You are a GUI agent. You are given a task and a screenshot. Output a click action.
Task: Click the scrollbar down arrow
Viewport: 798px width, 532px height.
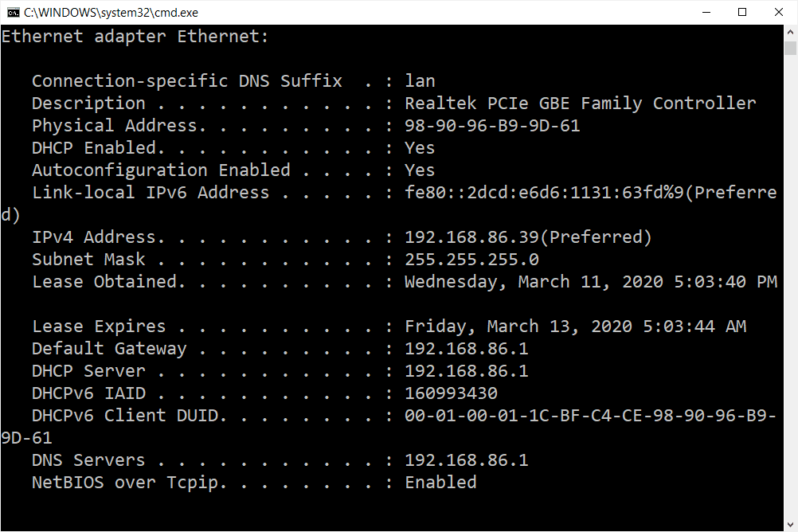(x=790, y=525)
